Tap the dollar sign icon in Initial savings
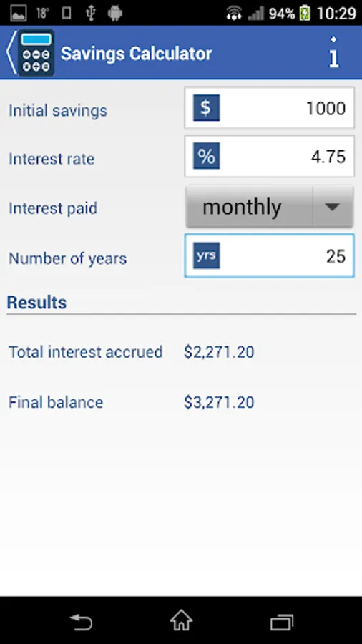Viewport: 362px width, 644px height. tap(207, 107)
